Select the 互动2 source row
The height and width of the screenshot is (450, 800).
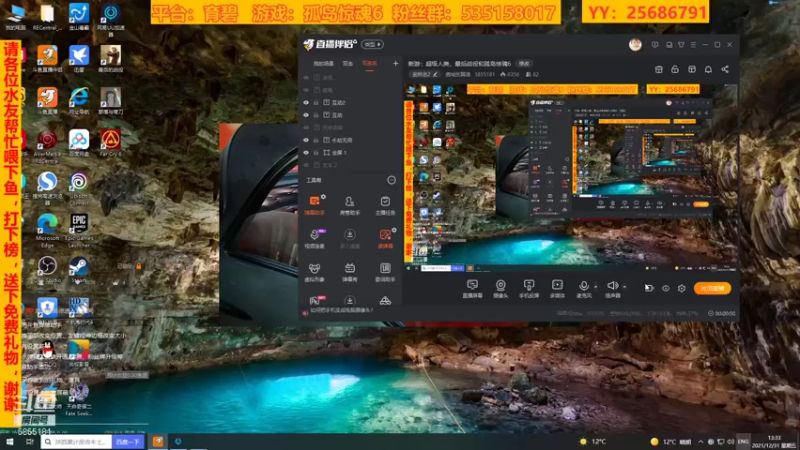pos(349,103)
